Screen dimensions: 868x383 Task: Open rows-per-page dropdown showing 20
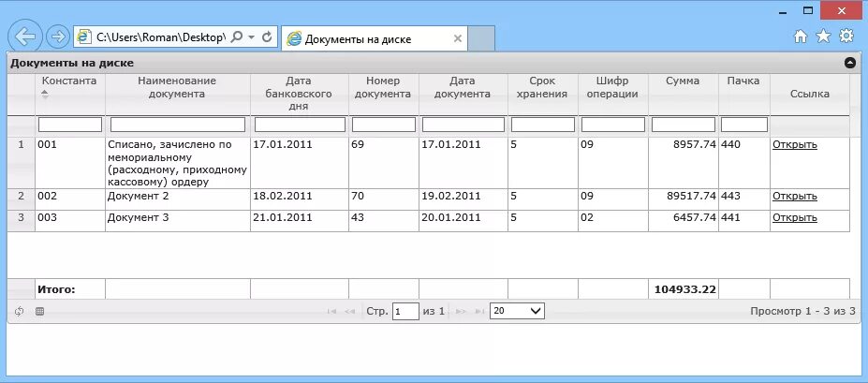tap(517, 311)
